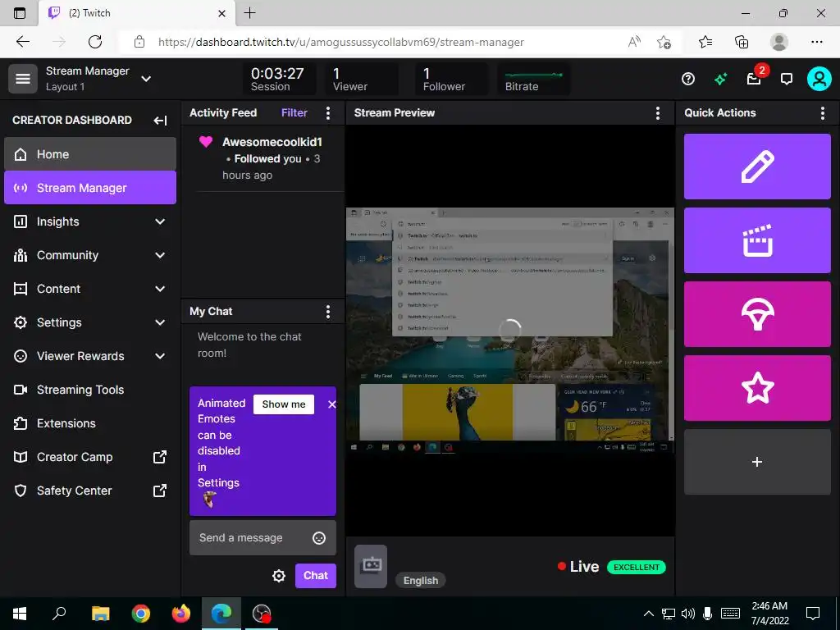Image resolution: width=840 pixels, height=630 pixels.
Task: Open Firefox from taskbar
Action: coord(181,614)
